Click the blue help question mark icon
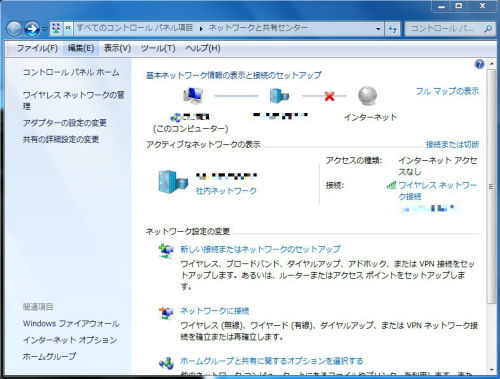This screenshot has width=500, height=379. tap(479, 64)
